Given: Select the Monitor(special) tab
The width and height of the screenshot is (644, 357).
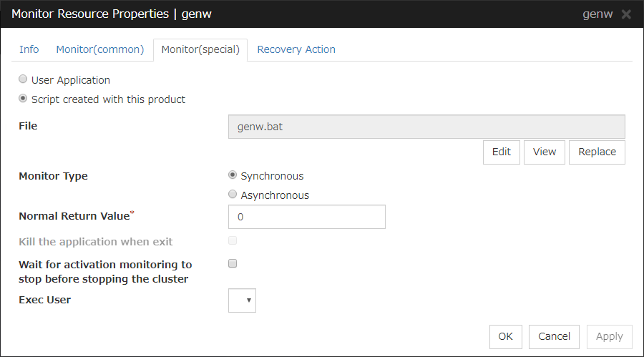Looking at the screenshot, I should click(200, 49).
